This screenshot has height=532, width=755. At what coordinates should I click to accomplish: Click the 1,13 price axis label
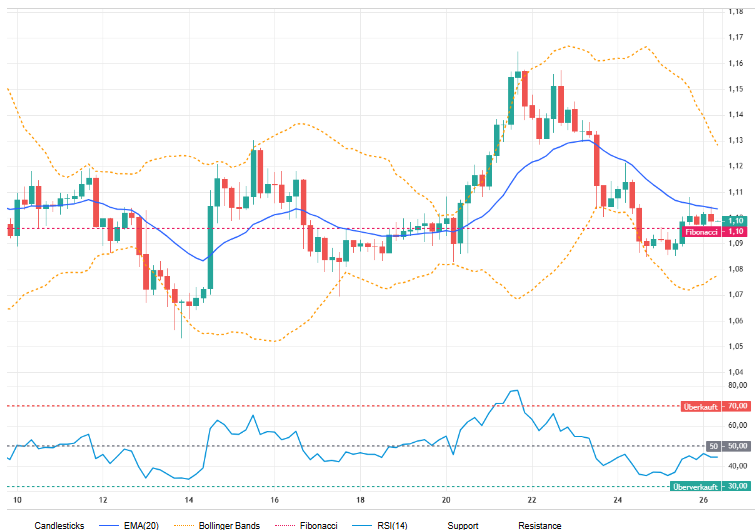pos(735,141)
